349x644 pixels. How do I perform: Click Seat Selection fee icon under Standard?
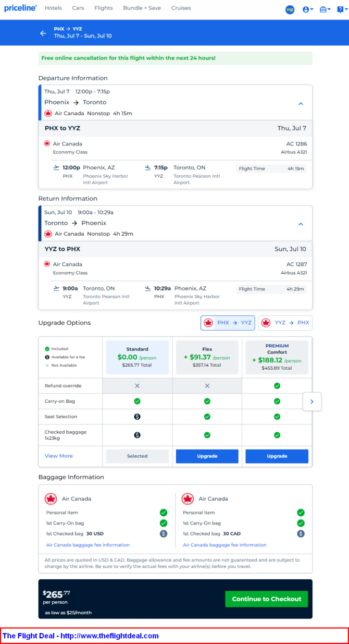138,417
